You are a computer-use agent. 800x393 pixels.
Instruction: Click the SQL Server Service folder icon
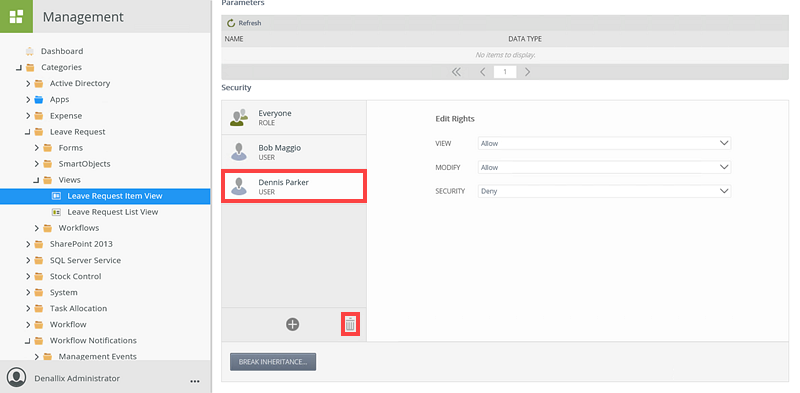point(39,260)
